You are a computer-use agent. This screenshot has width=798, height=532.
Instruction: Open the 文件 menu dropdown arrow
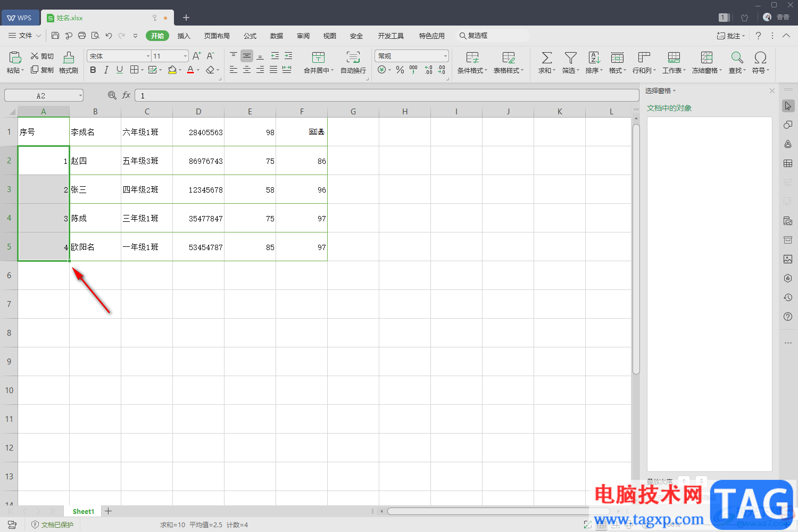click(x=38, y=36)
